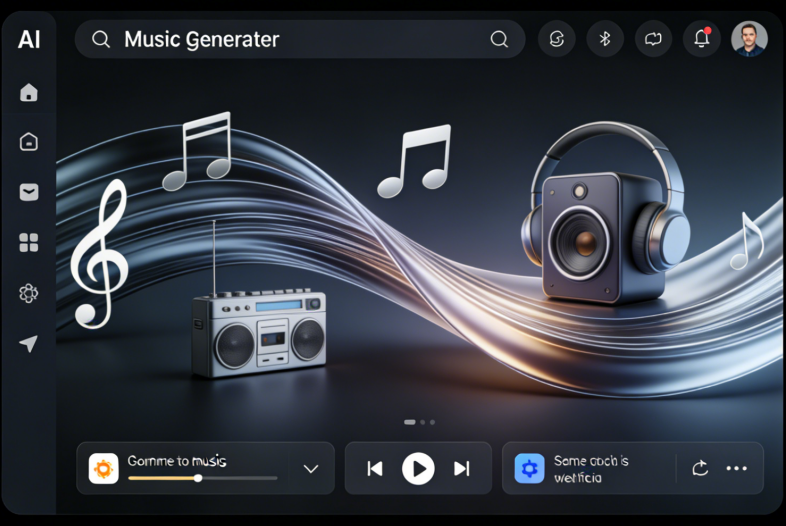
Task: Select the second carousel page dot
Action: point(423,422)
